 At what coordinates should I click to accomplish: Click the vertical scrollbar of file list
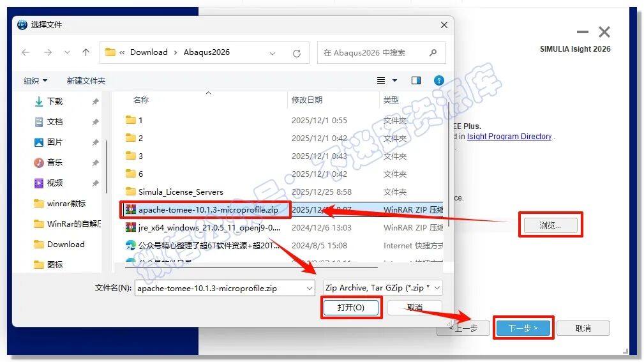pyautogui.click(x=449, y=164)
